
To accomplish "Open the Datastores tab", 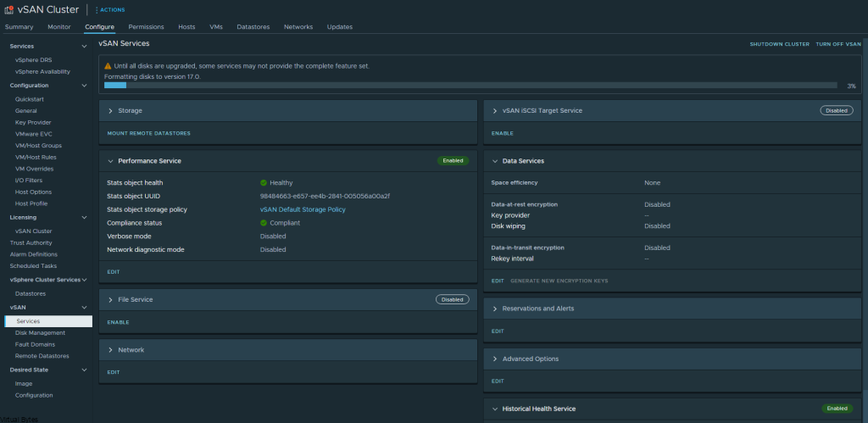I will [253, 27].
